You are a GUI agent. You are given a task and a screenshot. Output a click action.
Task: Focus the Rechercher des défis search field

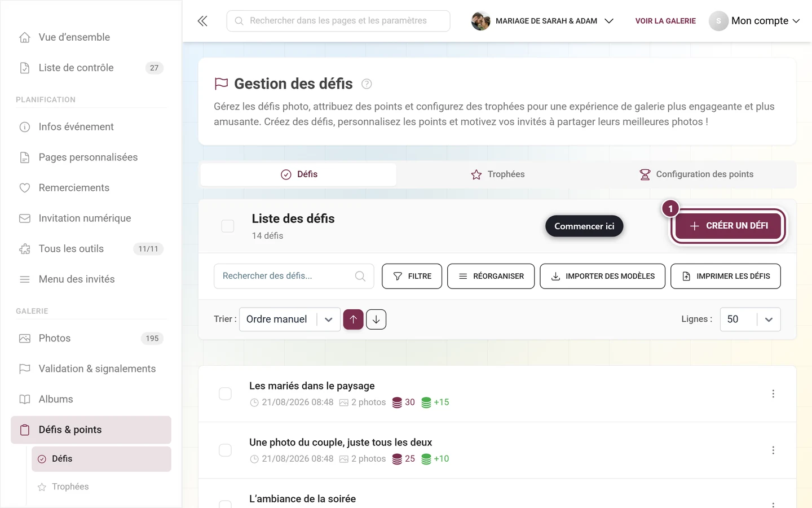coord(294,276)
